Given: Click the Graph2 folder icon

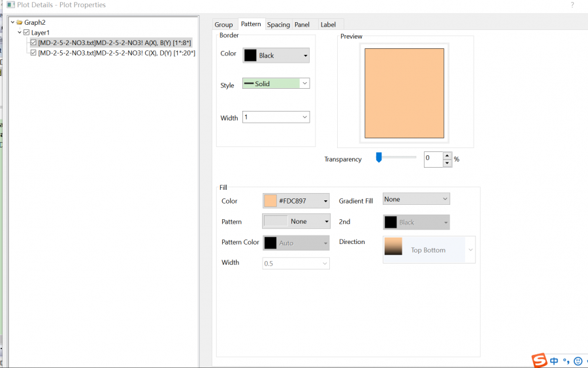Looking at the screenshot, I should click(x=20, y=22).
